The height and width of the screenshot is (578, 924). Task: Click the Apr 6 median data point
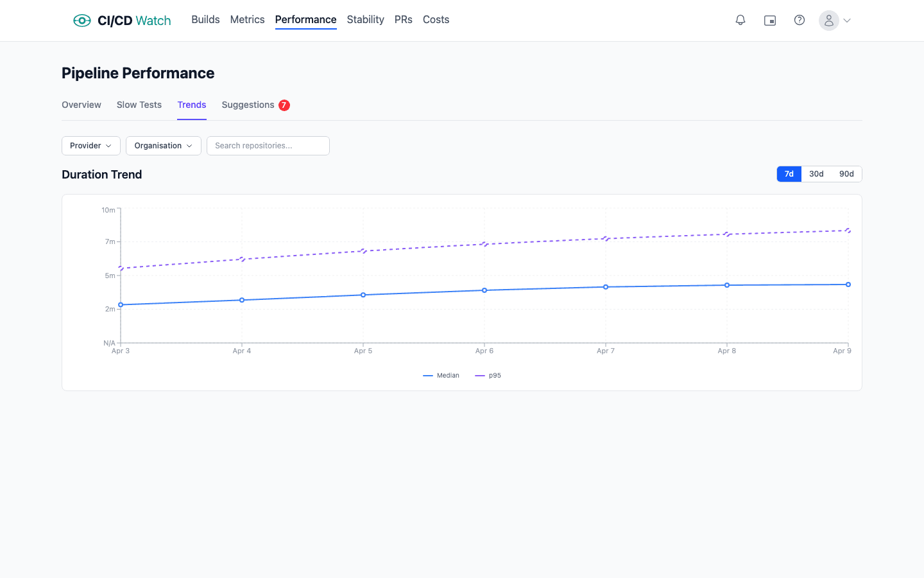coord(484,290)
